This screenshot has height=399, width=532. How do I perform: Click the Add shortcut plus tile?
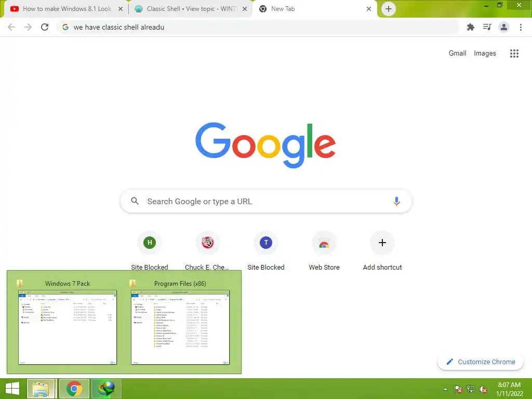coord(382,251)
